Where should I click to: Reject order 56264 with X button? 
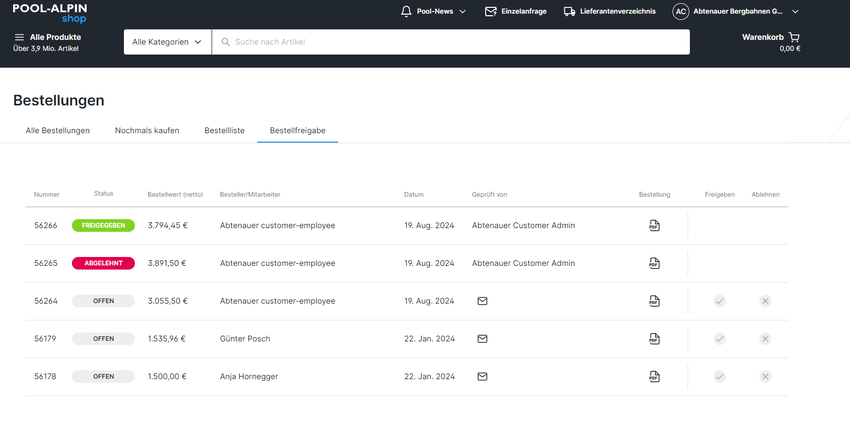765,301
